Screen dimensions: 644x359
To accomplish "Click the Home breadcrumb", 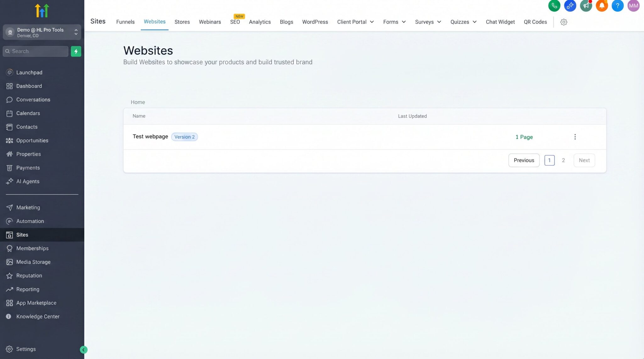I will click(x=138, y=102).
